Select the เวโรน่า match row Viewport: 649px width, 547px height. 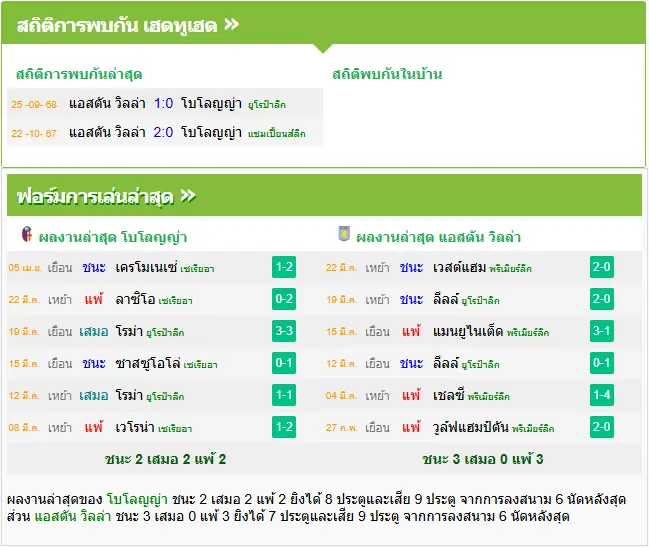coord(165,427)
